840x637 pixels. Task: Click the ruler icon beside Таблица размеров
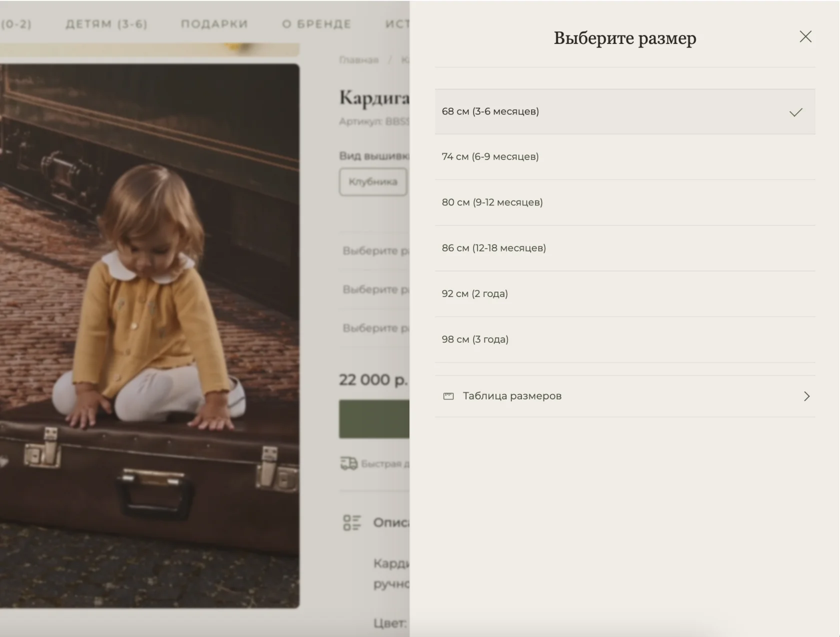click(448, 396)
